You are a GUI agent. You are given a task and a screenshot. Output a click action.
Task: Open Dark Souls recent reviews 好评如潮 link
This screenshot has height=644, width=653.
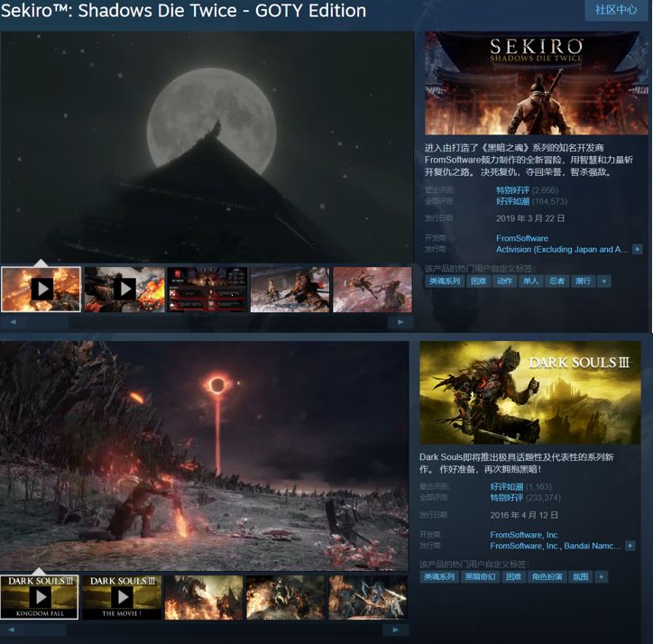(506, 486)
